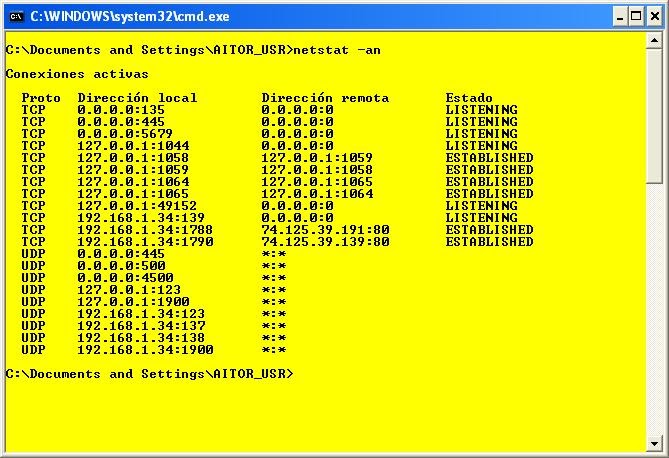Click UDP local address 192.168.1.34:1900
Screen dimensions: 669x458
coord(145,349)
